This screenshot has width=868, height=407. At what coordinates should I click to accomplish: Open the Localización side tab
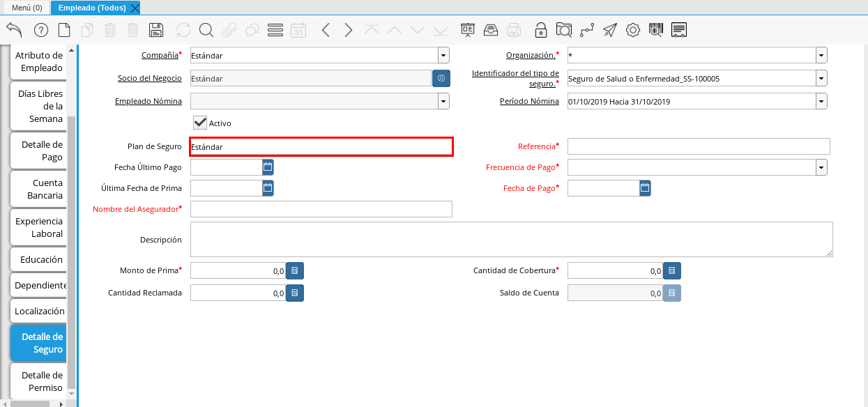tap(38, 311)
